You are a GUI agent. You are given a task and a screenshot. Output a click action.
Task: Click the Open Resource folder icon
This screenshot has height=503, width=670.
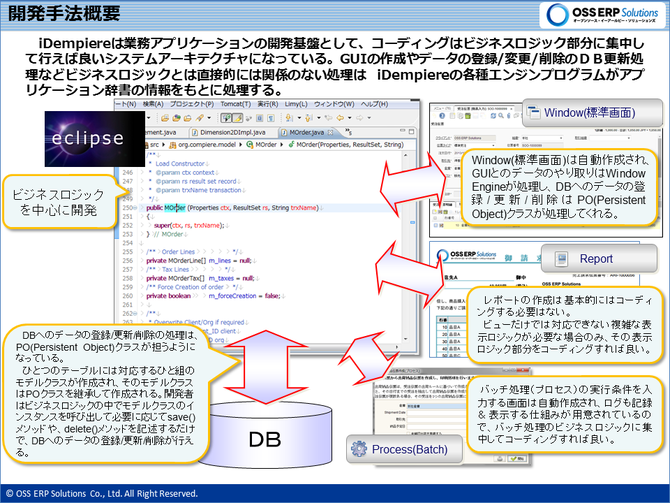click(188, 118)
